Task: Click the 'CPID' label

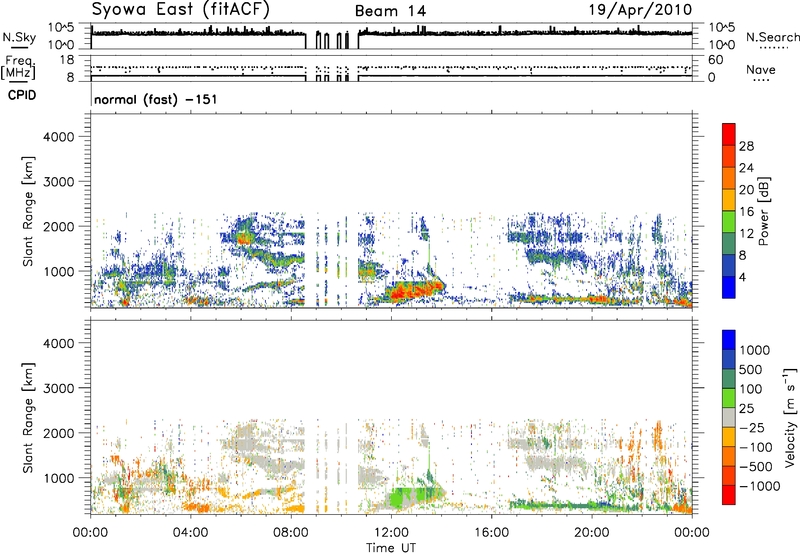Action: point(22,95)
